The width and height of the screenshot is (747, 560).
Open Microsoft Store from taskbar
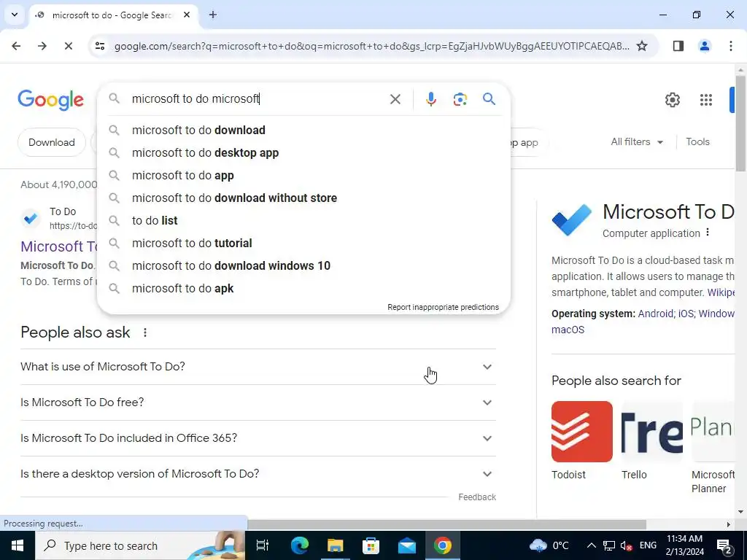[x=371, y=545]
